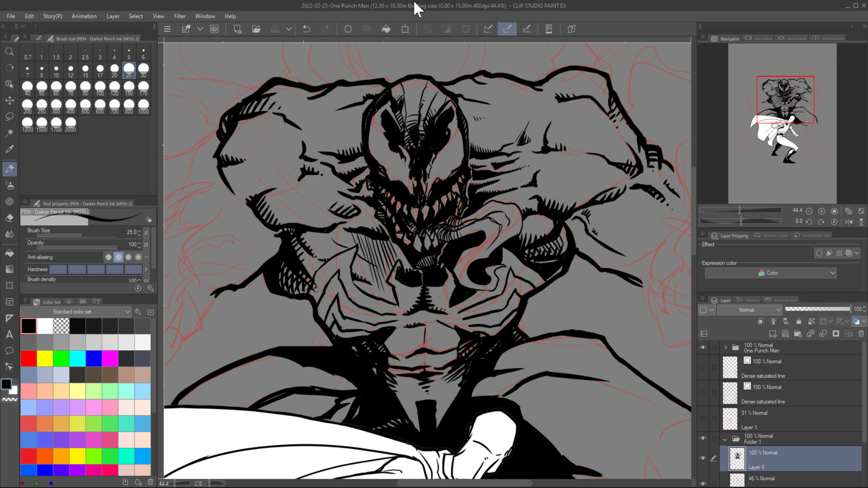
Task: Click the Undo arrow in command bar
Action: tap(307, 29)
